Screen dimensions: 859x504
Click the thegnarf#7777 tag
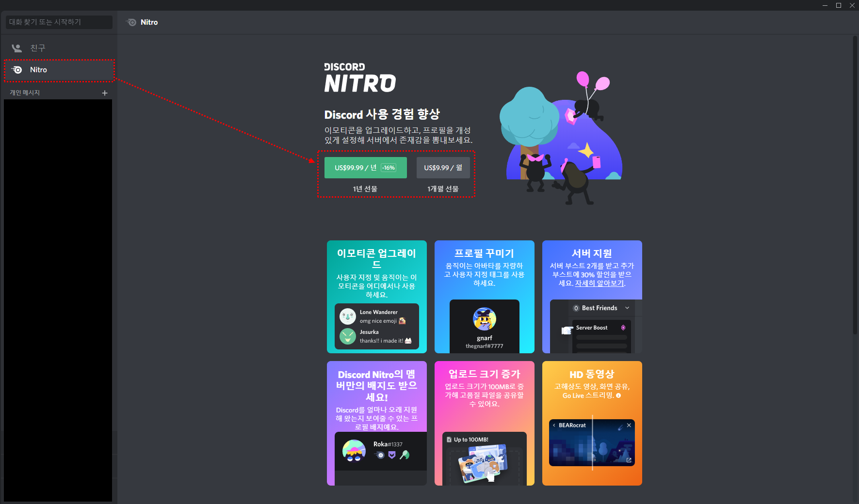(x=485, y=346)
